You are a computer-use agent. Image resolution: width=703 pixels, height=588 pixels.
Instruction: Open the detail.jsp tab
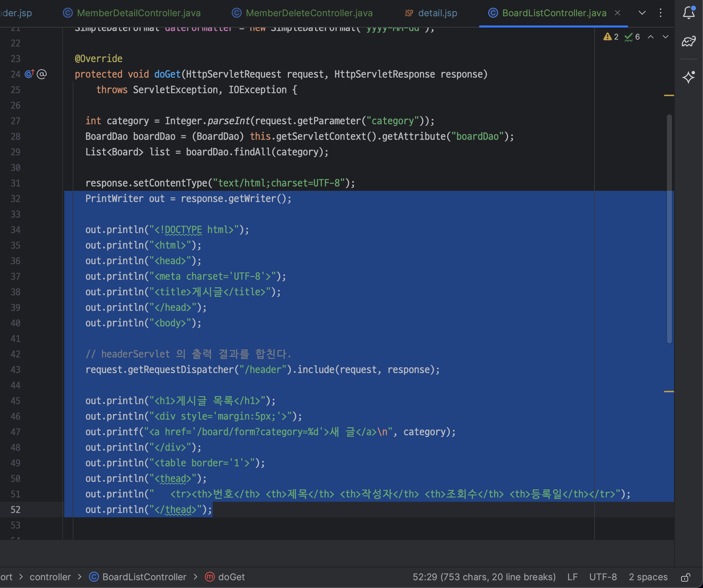[x=437, y=13]
